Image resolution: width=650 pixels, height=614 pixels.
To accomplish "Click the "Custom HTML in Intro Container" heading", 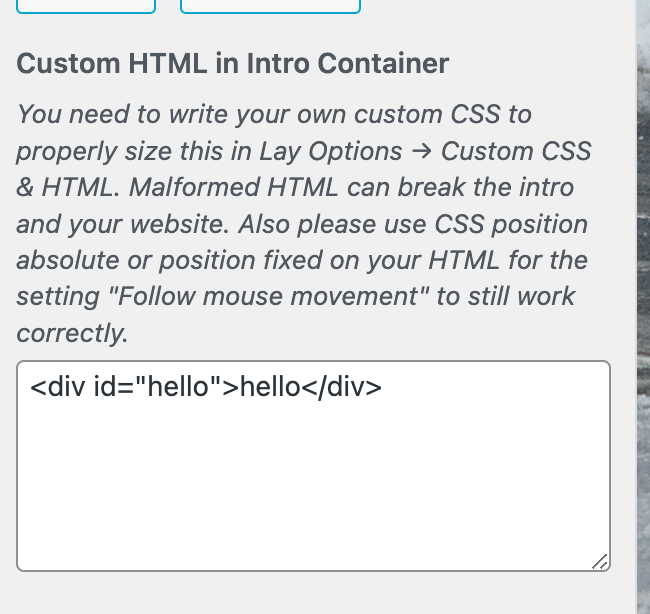I will coord(233,64).
